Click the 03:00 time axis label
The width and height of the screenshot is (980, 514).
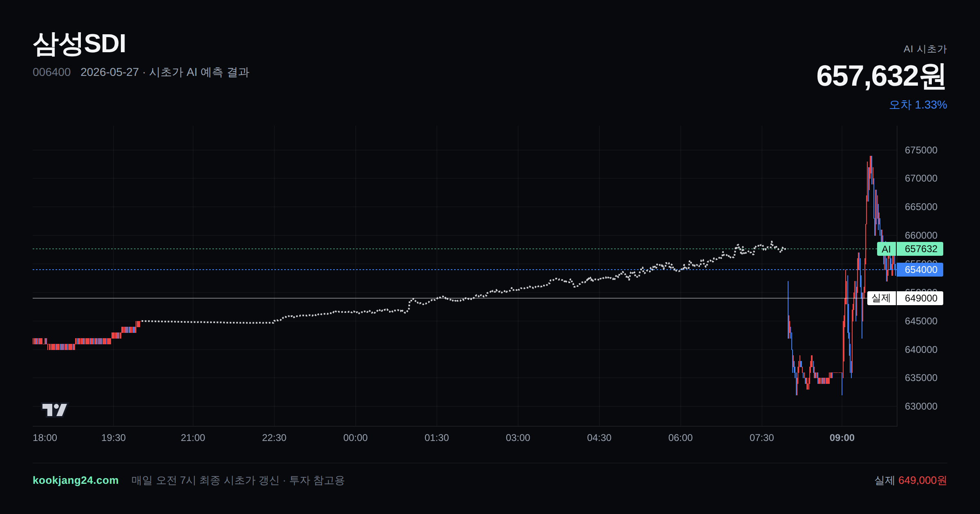coord(518,438)
